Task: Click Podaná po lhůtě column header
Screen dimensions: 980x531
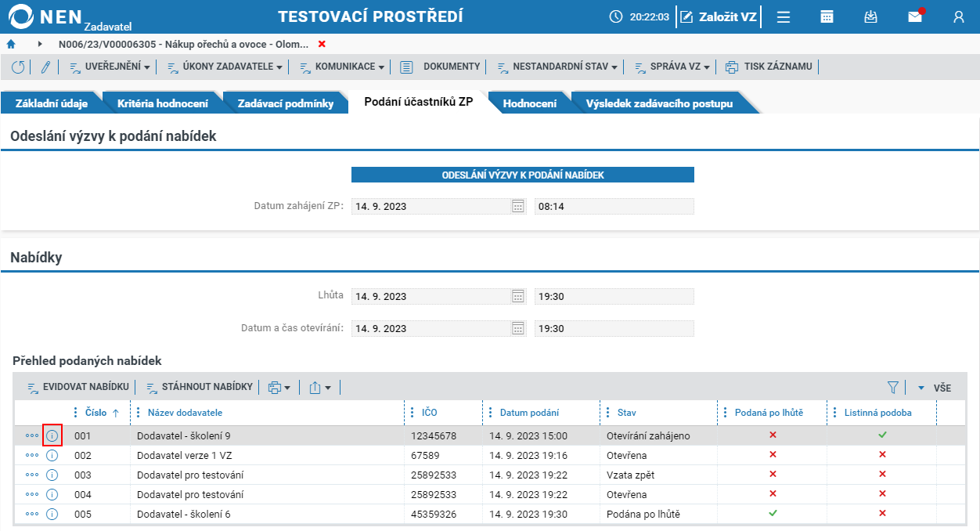Action: pos(769,413)
